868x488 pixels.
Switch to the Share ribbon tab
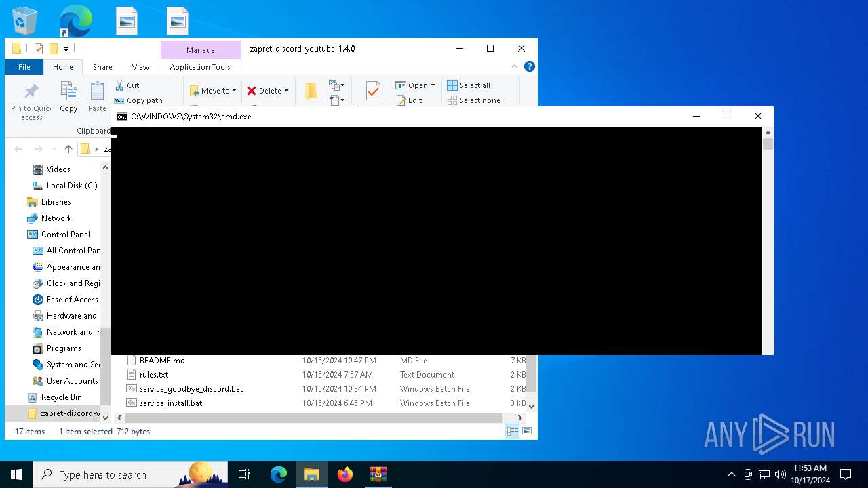pos(102,67)
